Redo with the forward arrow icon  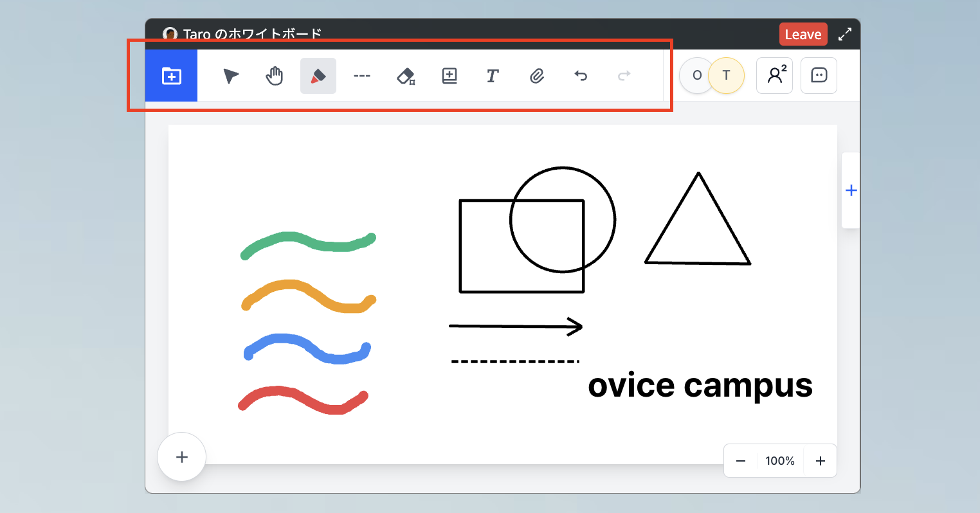(x=624, y=76)
